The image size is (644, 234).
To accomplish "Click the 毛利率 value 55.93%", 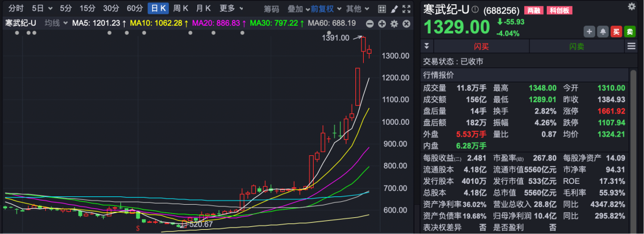I will coord(612,192).
